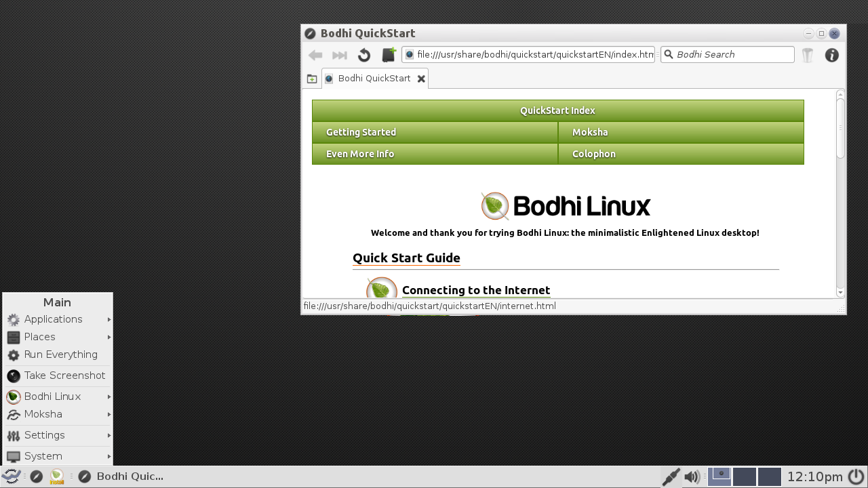Launch the browser from the shelf compass icon

[37, 476]
